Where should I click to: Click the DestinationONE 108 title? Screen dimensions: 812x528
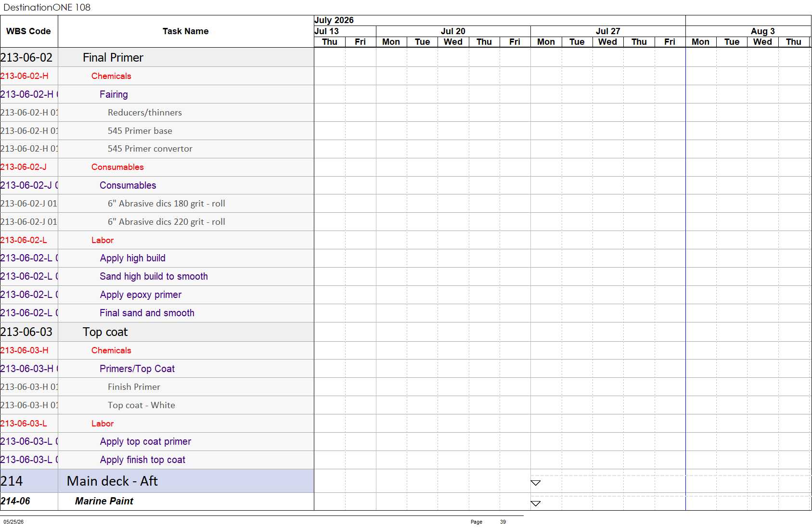[47, 7]
